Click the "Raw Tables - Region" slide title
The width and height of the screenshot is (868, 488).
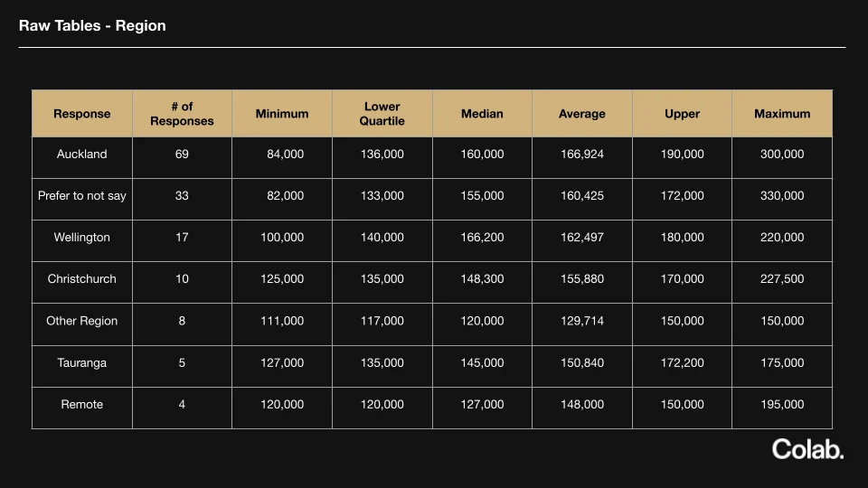pyautogui.click(x=92, y=25)
